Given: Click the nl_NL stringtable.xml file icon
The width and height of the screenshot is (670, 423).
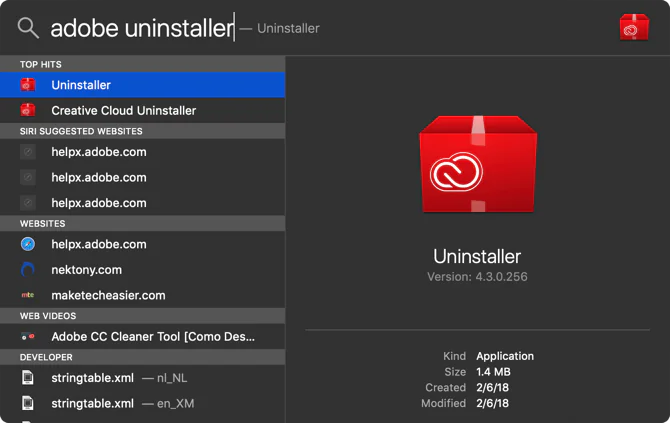Looking at the screenshot, I should coord(28,378).
